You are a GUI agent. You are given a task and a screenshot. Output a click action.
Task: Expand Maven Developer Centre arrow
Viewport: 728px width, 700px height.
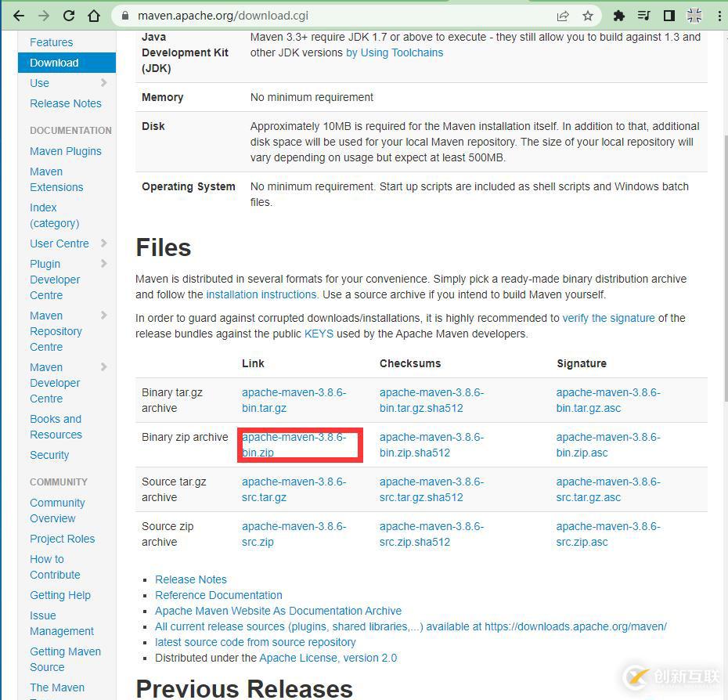(x=103, y=367)
